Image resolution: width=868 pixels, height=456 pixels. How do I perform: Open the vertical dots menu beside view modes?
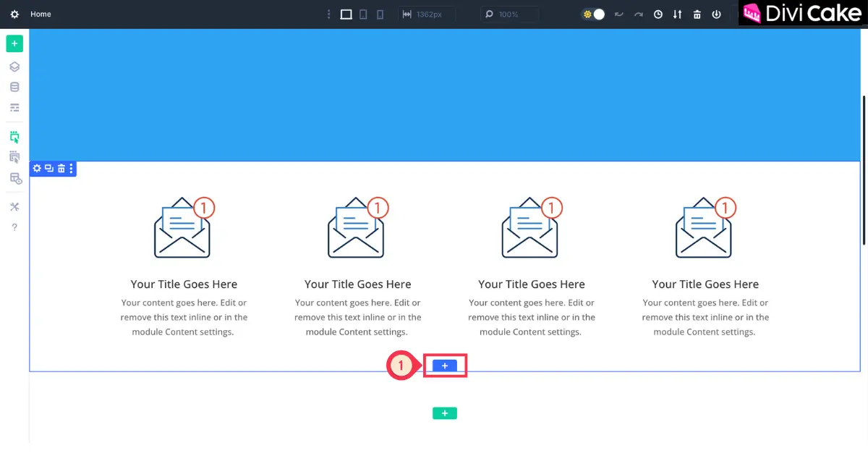coord(329,14)
